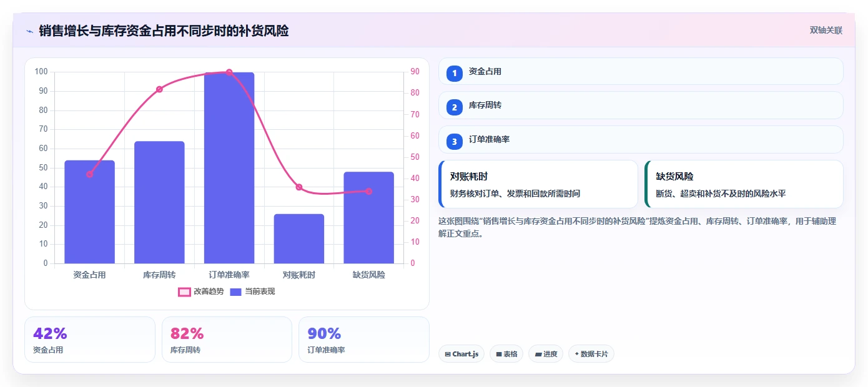The width and height of the screenshot is (868, 387).
Task: Click the trend line point above 缺货风险
Action: [x=369, y=191]
